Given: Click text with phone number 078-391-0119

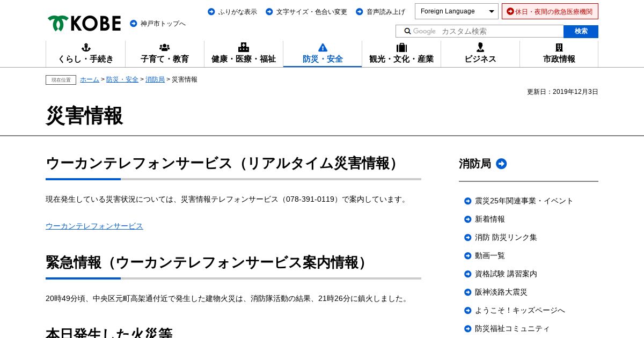Looking at the screenshot, I should [x=227, y=199].
